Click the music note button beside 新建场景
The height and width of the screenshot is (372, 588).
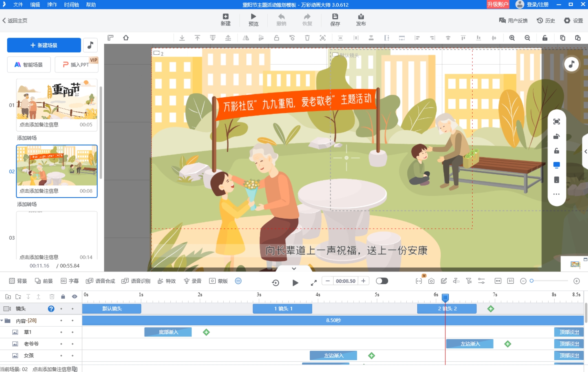click(90, 45)
